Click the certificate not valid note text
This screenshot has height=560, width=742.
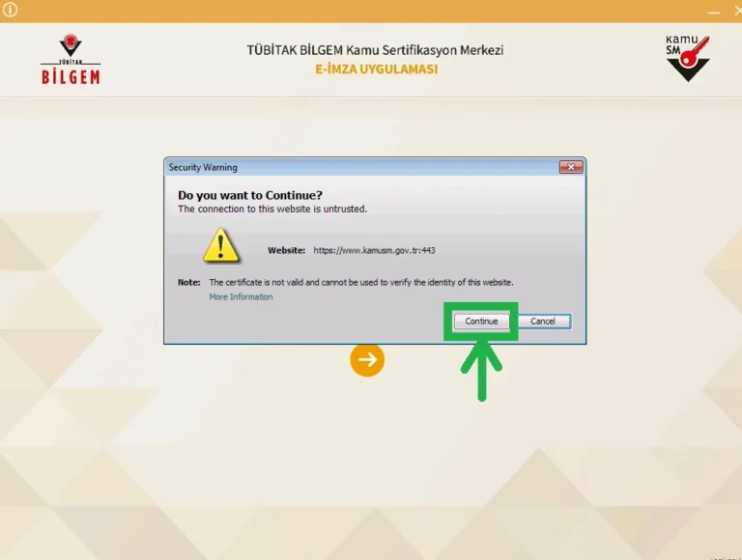click(361, 282)
